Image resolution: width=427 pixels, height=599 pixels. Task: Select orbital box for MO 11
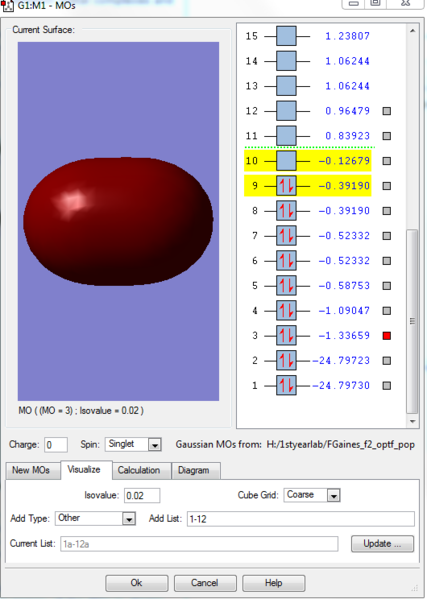(x=286, y=136)
